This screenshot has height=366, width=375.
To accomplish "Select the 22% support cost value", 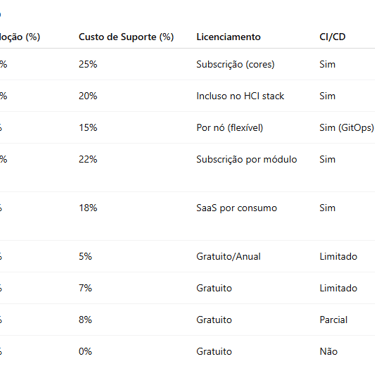I will pos(88,159).
